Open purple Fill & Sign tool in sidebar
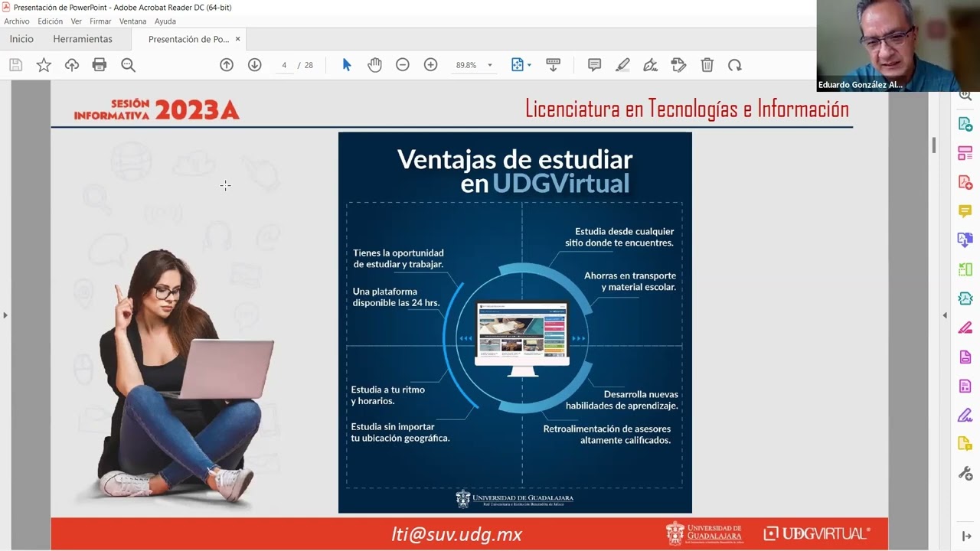 (x=965, y=415)
